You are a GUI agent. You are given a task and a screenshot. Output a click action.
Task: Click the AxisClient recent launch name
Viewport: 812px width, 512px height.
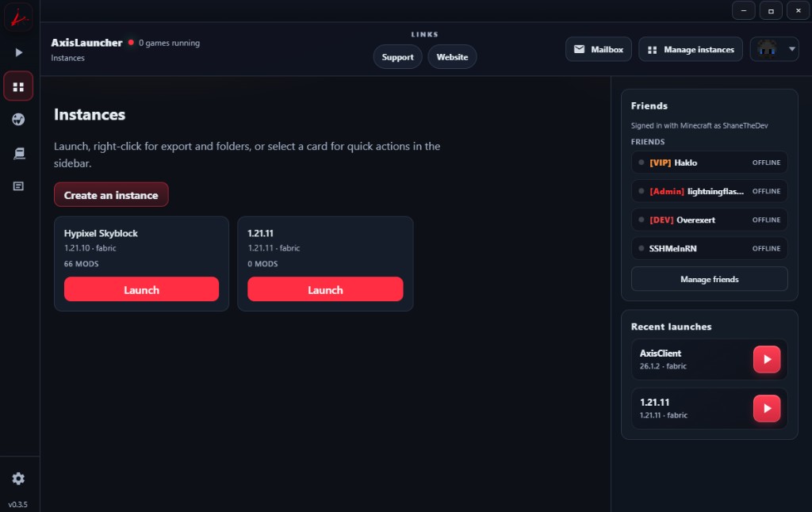click(661, 353)
